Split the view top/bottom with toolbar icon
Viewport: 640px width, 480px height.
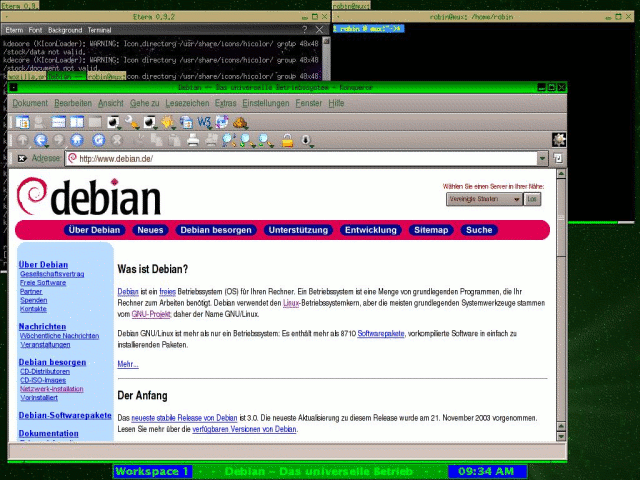[x=58, y=122]
